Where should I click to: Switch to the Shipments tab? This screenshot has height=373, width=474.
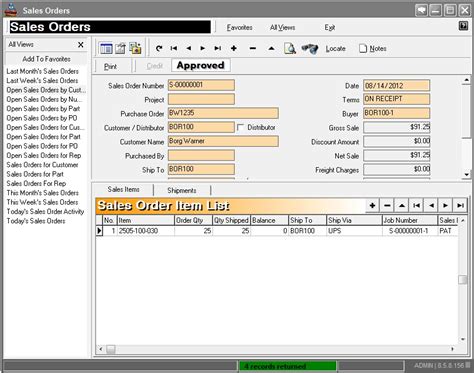coord(182,190)
